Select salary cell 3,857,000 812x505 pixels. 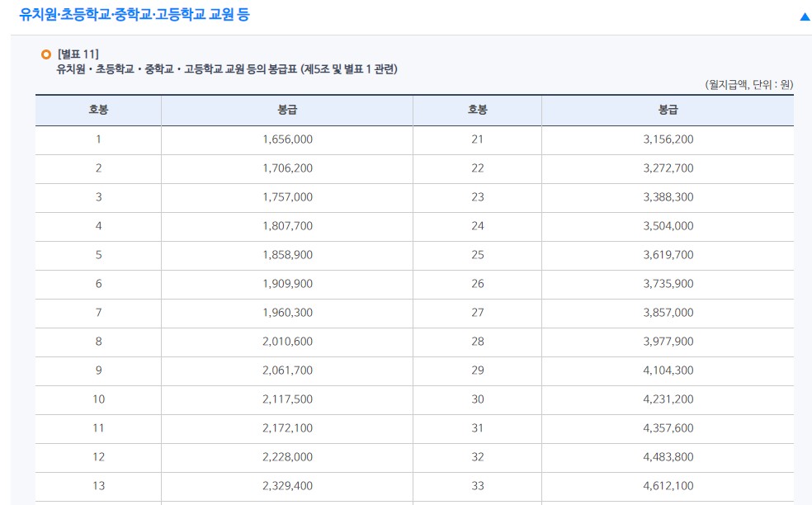pos(668,313)
